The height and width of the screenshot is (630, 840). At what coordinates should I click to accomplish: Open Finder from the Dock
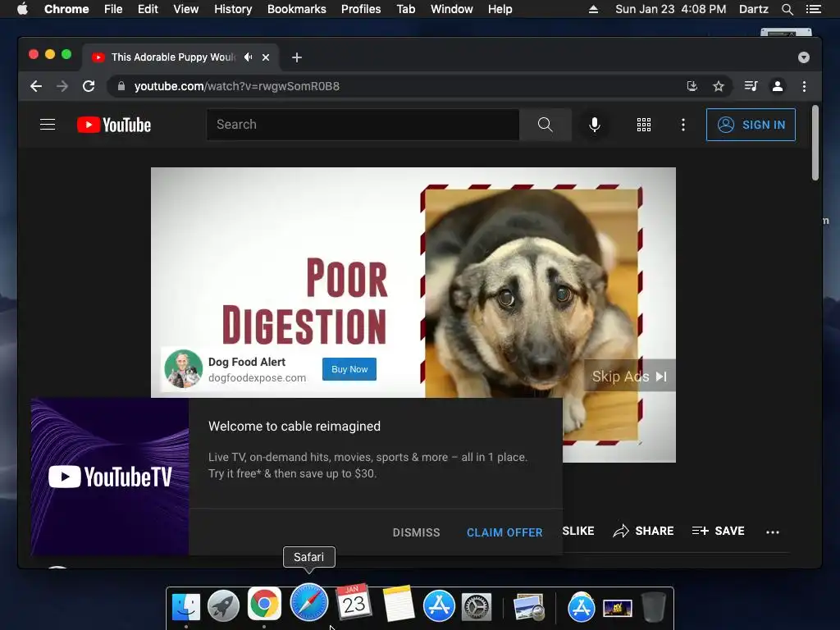point(186,606)
